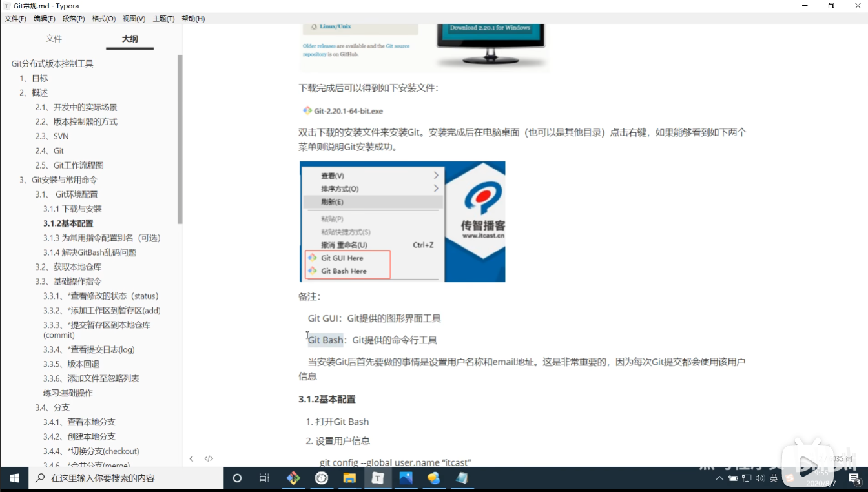Select outline item 3.4、分支
This screenshot has width=868, height=492.
52,407
